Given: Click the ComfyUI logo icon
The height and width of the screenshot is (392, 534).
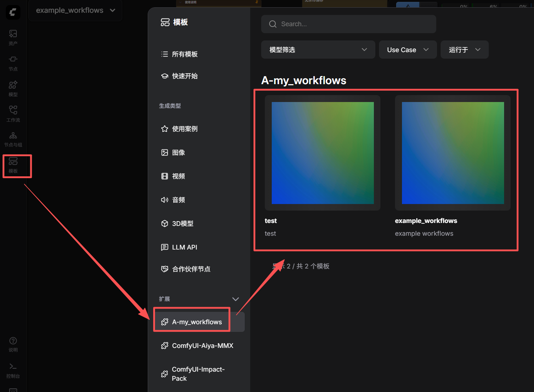Looking at the screenshot, I should 13,12.
